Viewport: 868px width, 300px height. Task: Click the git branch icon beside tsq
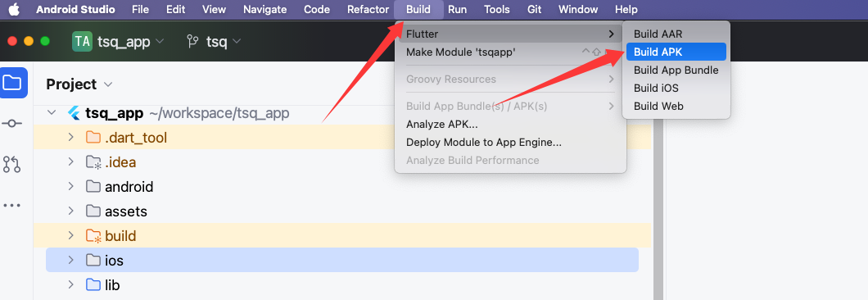coord(192,41)
